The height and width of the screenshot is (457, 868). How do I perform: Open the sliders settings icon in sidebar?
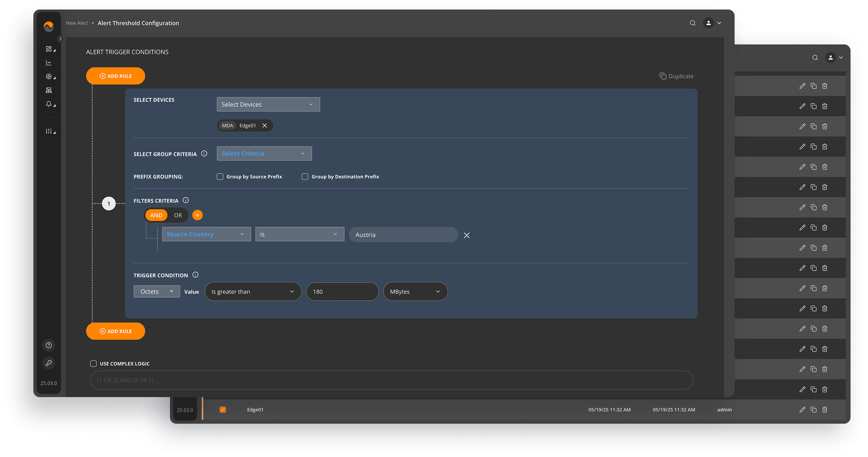[x=49, y=131]
